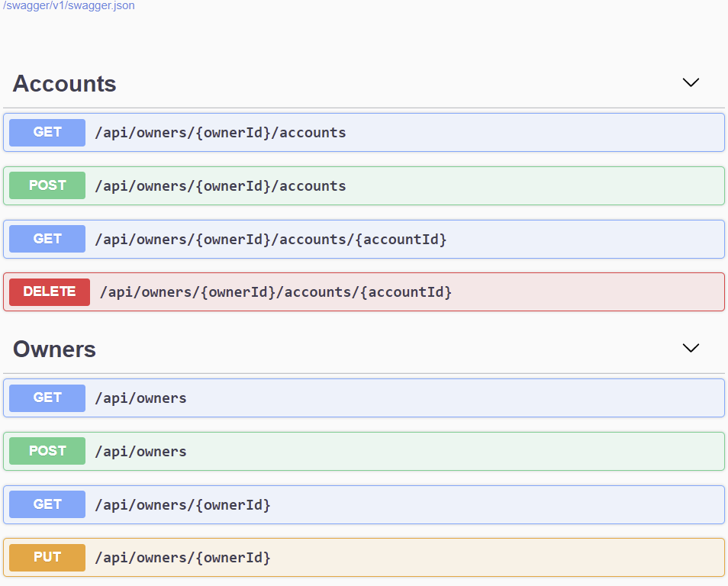728x586 pixels.
Task: Click the /api/owners path in the GET row
Action: 140,398
